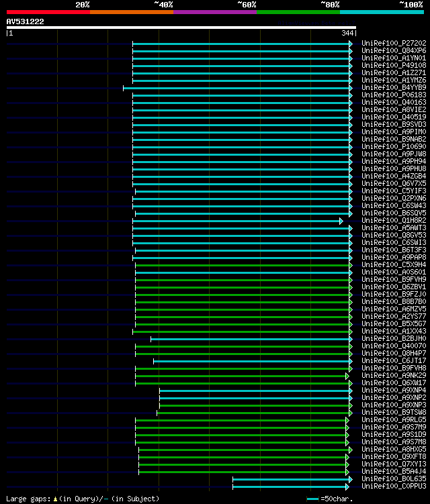
Task: Click the cyan =50char scale bar
Action: pos(313,499)
